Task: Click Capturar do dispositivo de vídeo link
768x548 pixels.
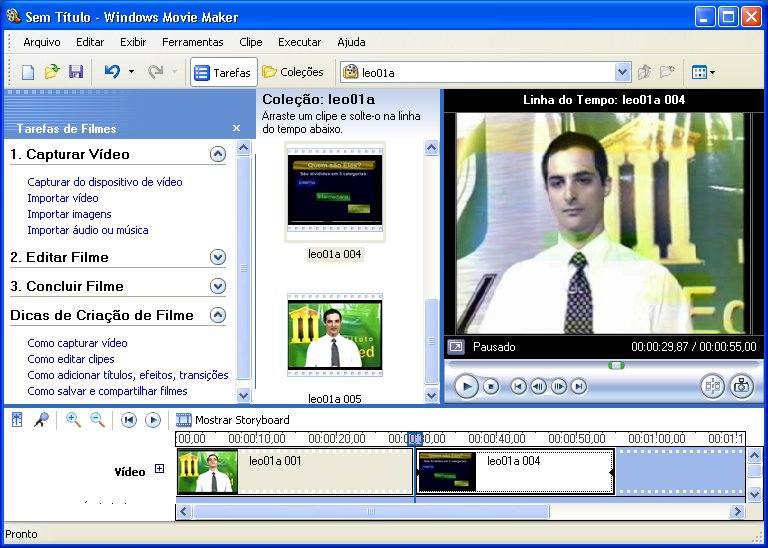Action: 105,182
